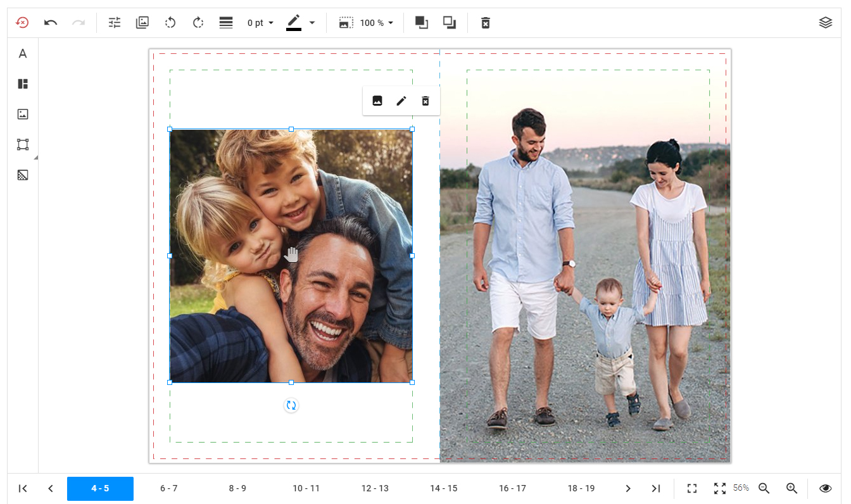Open the add image sidebar icon
The width and height of the screenshot is (851, 504).
click(x=23, y=114)
